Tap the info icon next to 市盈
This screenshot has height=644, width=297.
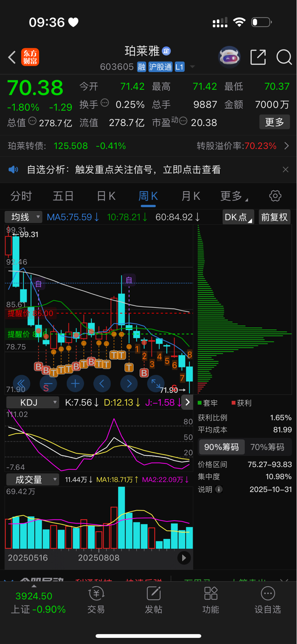(x=183, y=121)
